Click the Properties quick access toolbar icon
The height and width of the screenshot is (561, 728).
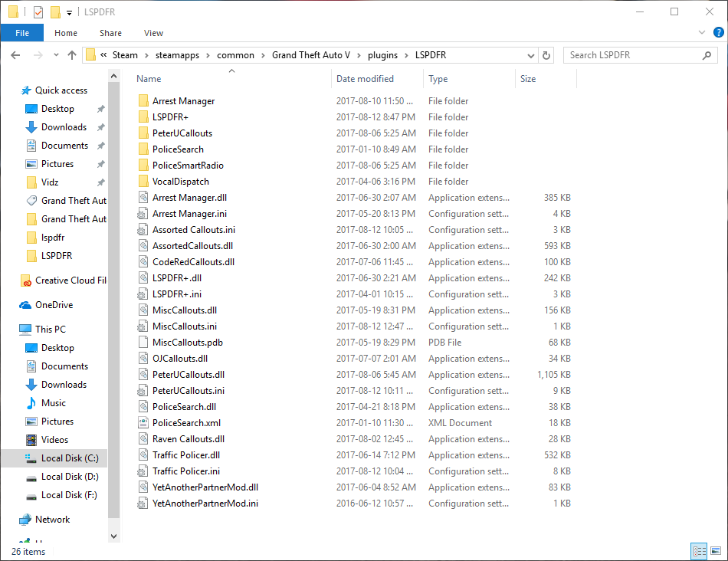coord(38,12)
